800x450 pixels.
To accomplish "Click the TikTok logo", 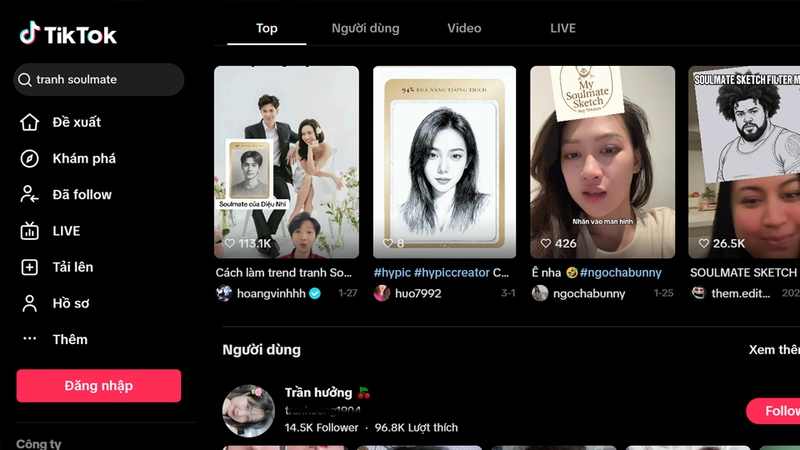I will pos(68,34).
